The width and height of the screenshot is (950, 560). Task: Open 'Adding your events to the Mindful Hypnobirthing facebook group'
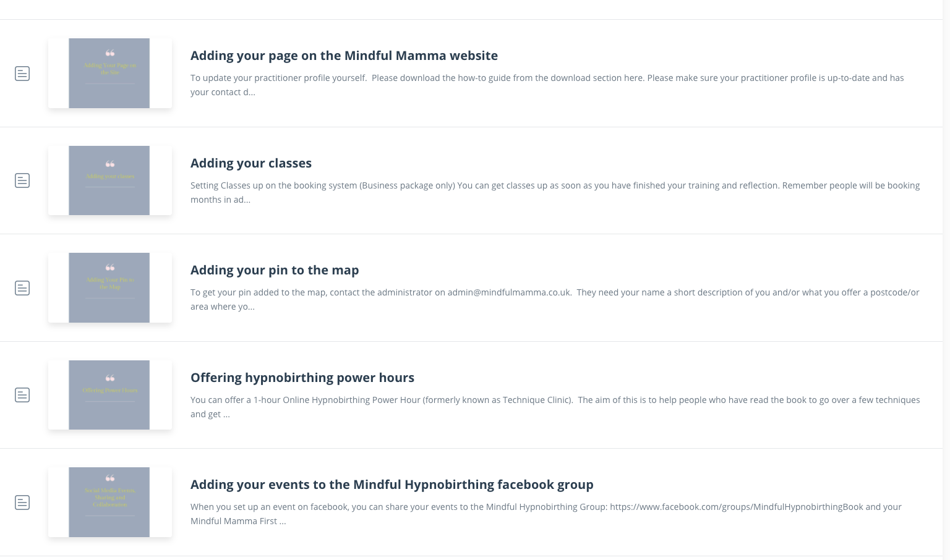(392, 485)
